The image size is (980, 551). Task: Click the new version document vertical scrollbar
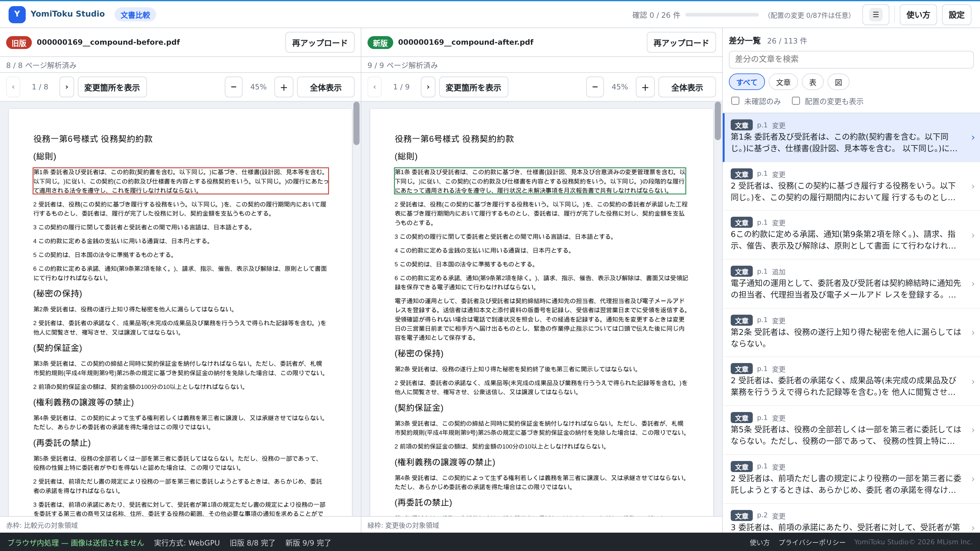(x=718, y=121)
